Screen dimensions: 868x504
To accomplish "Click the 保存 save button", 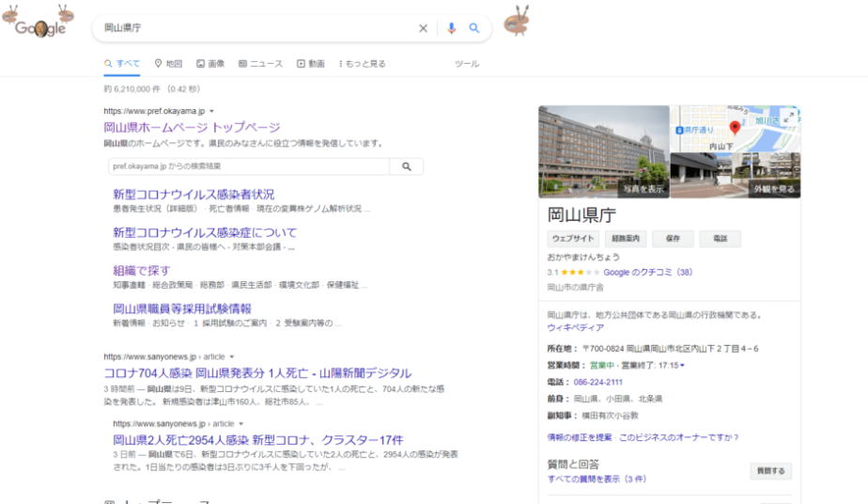I will click(x=673, y=239).
